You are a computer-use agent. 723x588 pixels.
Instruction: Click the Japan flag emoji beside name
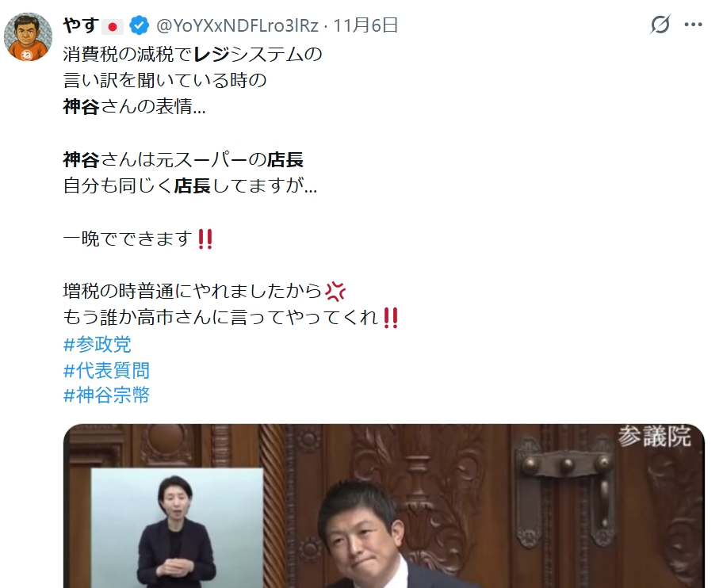[x=113, y=27]
